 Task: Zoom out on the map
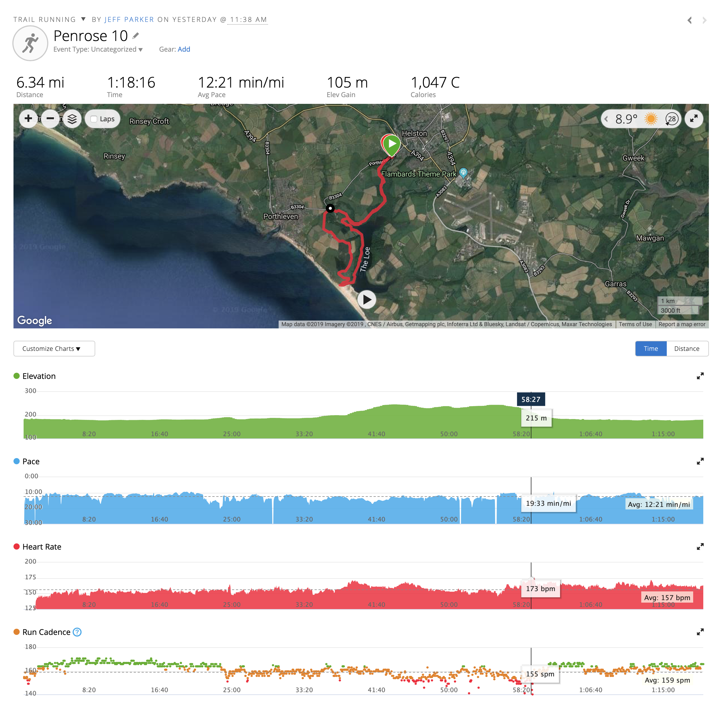[50, 119]
